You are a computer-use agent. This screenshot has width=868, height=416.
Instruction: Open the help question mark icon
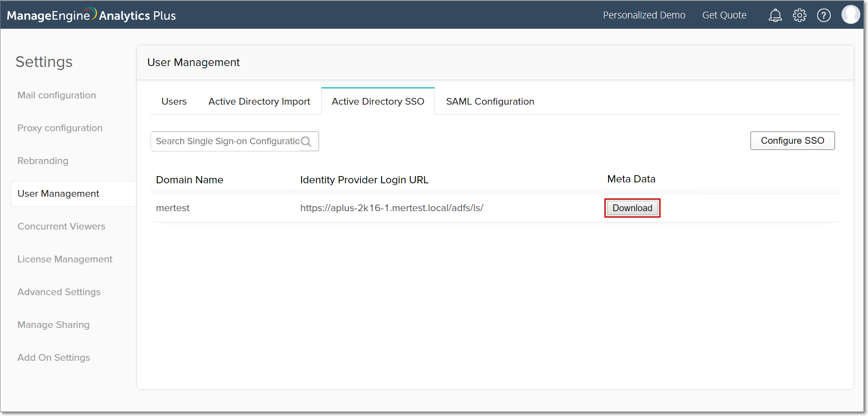tap(823, 15)
